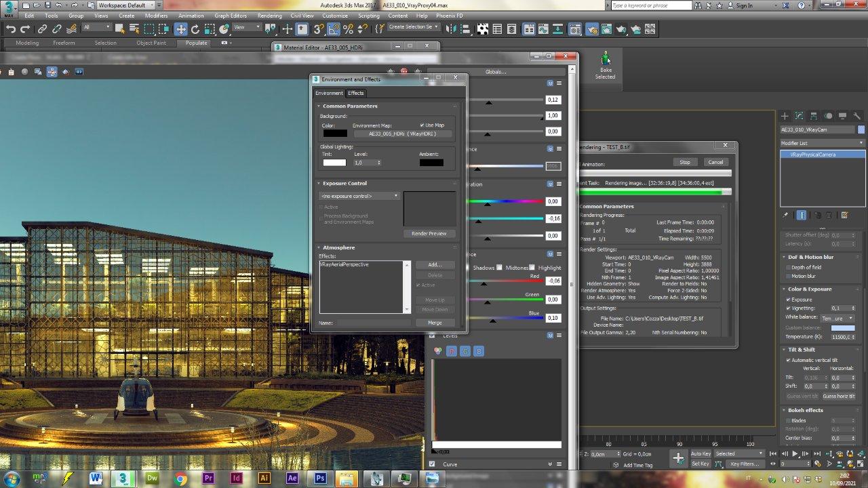This screenshot has height=488, width=868.
Task: Toggle the Use Map checkbox
Action: [422, 125]
